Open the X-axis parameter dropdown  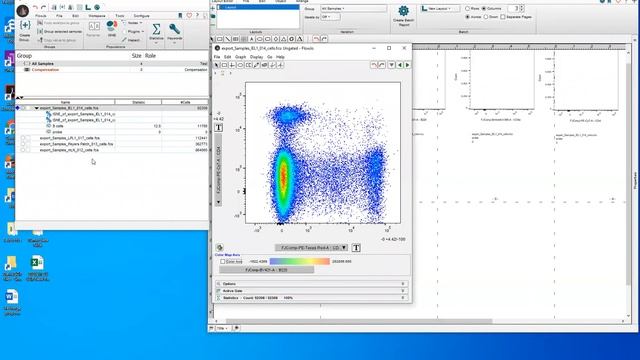tap(311, 248)
